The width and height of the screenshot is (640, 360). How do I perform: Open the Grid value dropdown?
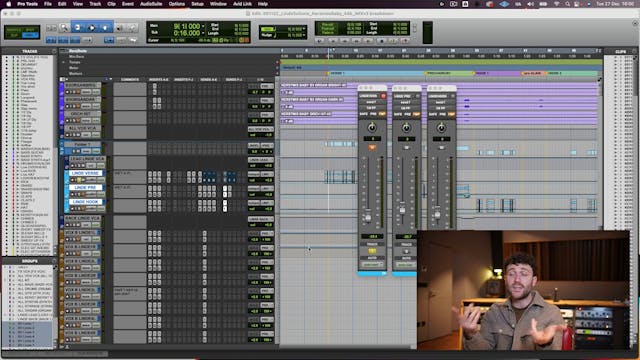(x=304, y=29)
